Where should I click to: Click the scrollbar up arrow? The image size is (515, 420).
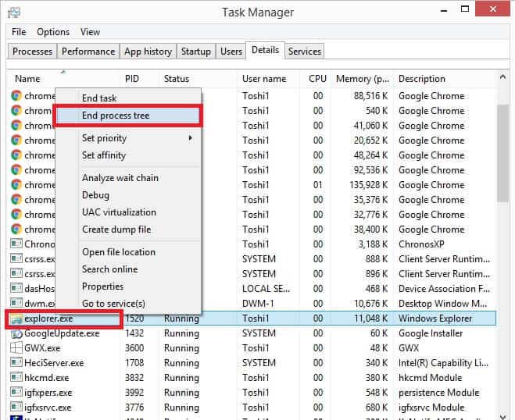click(502, 77)
